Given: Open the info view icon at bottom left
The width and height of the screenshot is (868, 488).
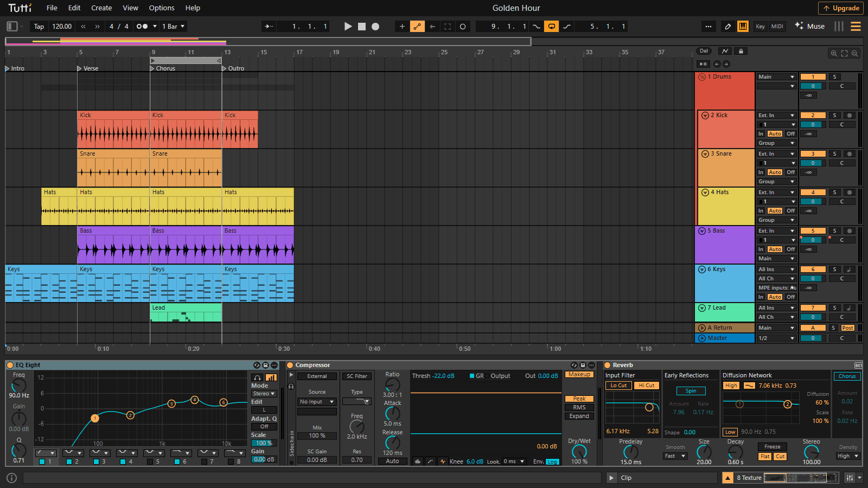Looking at the screenshot, I should (x=11, y=478).
